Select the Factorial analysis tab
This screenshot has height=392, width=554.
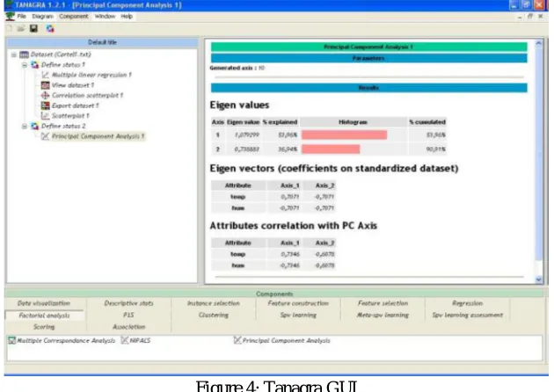(x=44, y=316)
